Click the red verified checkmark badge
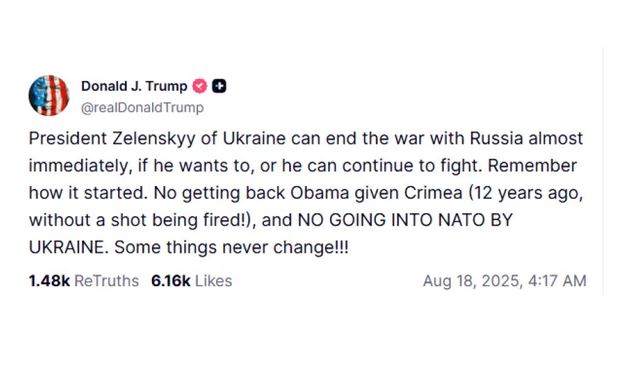Viewport: 637px width, 385px height. coord(199,86)
